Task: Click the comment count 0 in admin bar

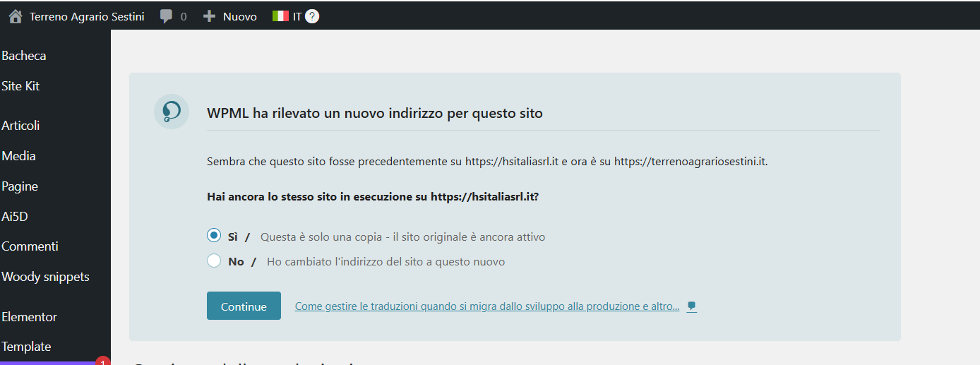Action: tap(184, 16)
